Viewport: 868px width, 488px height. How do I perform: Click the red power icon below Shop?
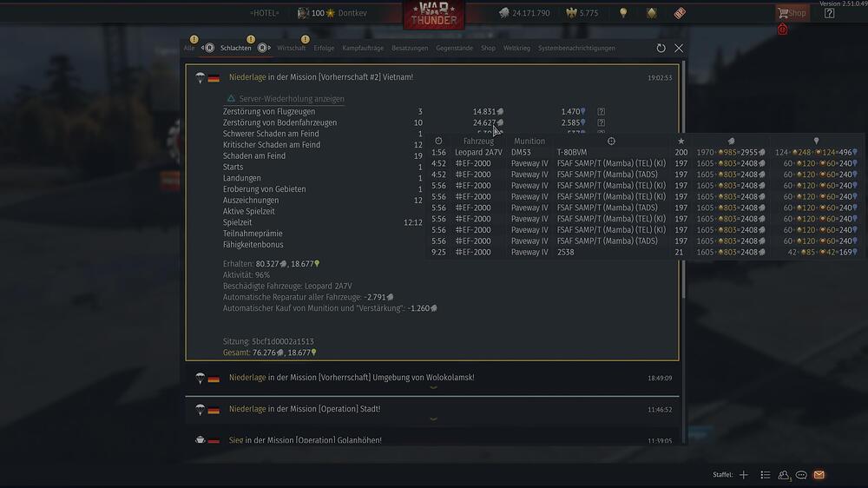click(x=782, y=30)
